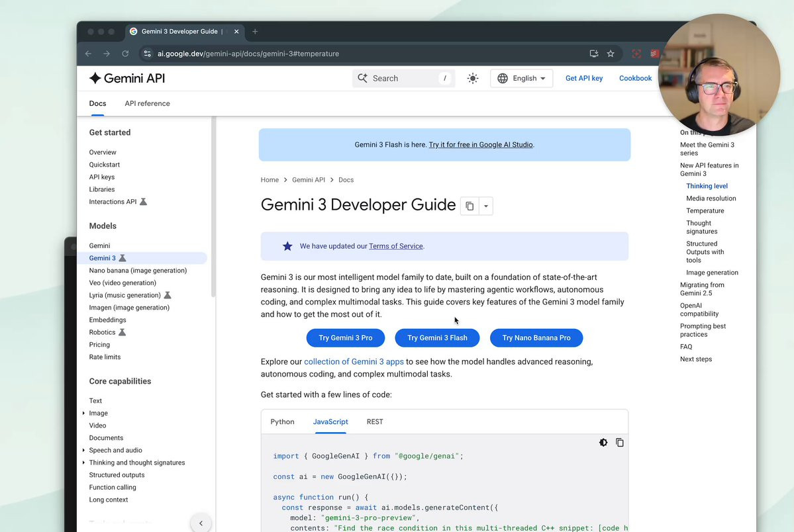Click the Try Gemini 3 Flash button
Screen dimensions: 794x532
[437, 337]
